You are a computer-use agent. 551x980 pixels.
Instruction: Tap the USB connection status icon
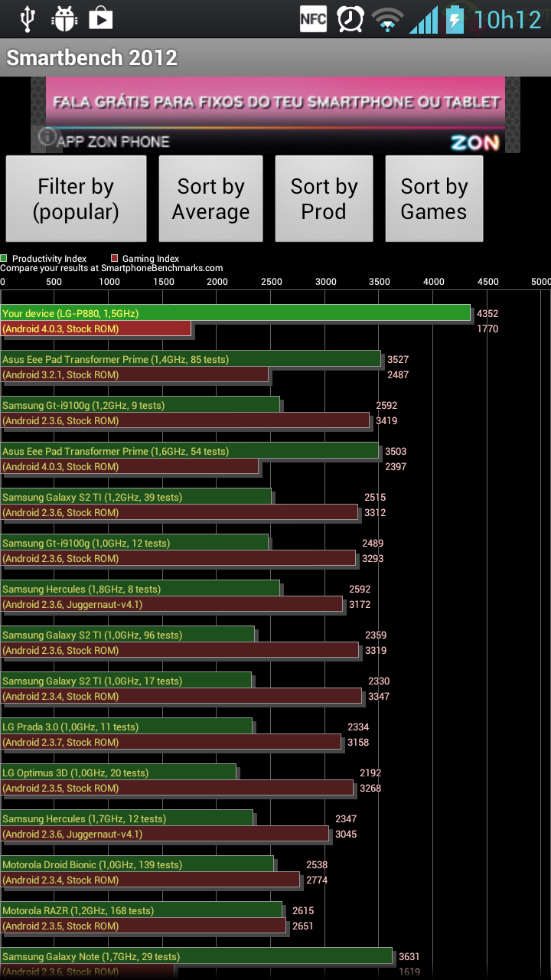pyautogui.click(x=28, y=18)
